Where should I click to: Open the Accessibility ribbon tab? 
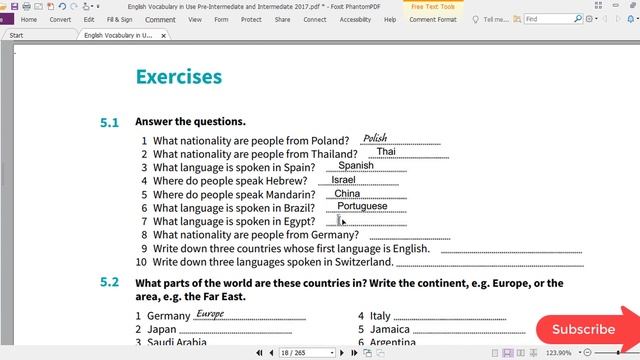point(355,19)
